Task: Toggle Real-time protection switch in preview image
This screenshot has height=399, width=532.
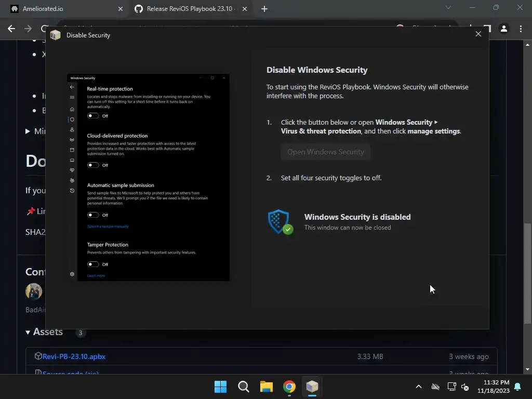Action: (93, 116)
